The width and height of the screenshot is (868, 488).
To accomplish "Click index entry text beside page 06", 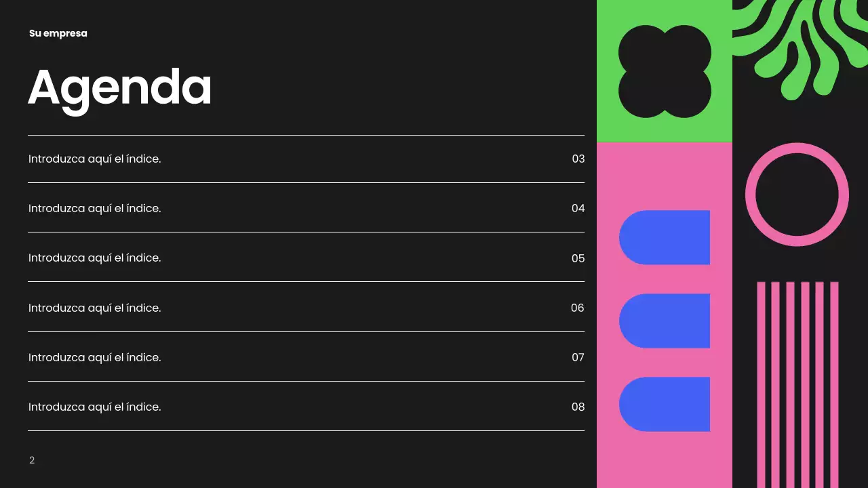I will pyautogui.click(x=95, y=308).
